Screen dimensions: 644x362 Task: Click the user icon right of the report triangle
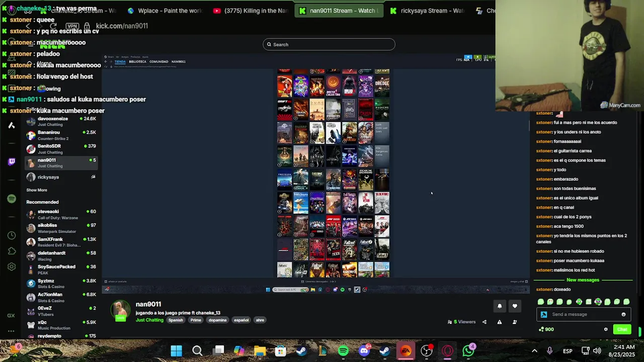[x=515, y=322]
